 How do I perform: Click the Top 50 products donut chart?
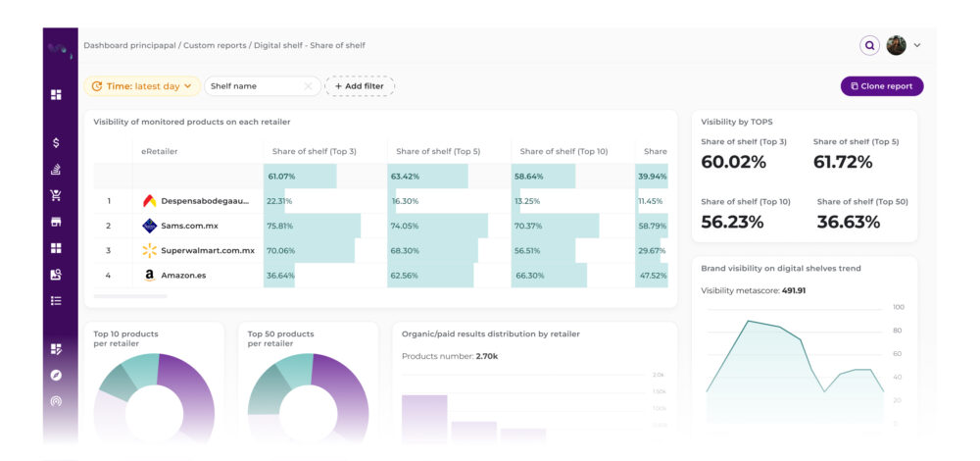click(308, 397)
